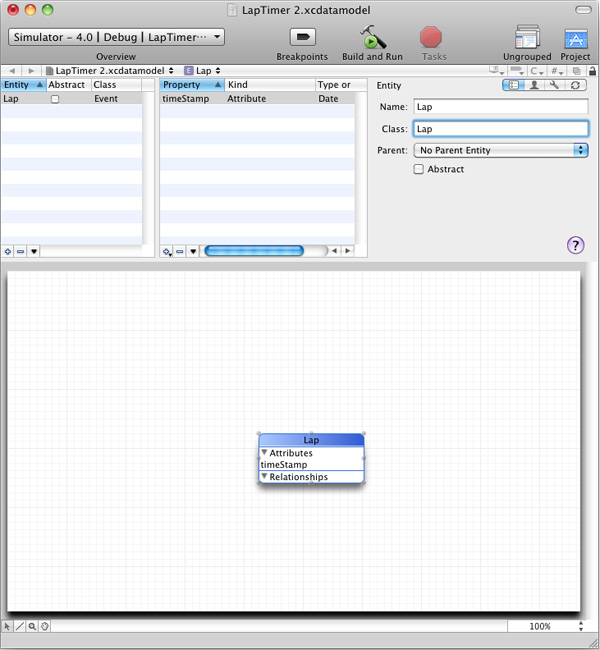Go forward with the right navigation arrow
Screen dimensions: 600x650
click(31, 71)
